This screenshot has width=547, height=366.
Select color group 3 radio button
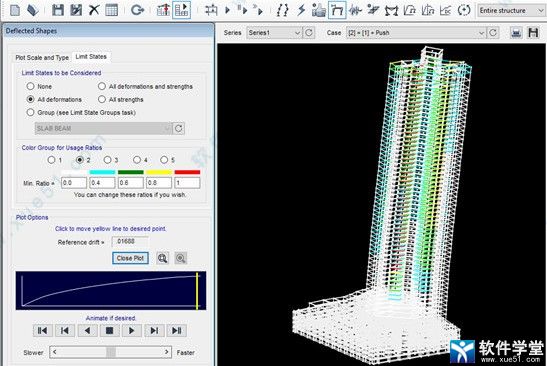pos(107,160)
